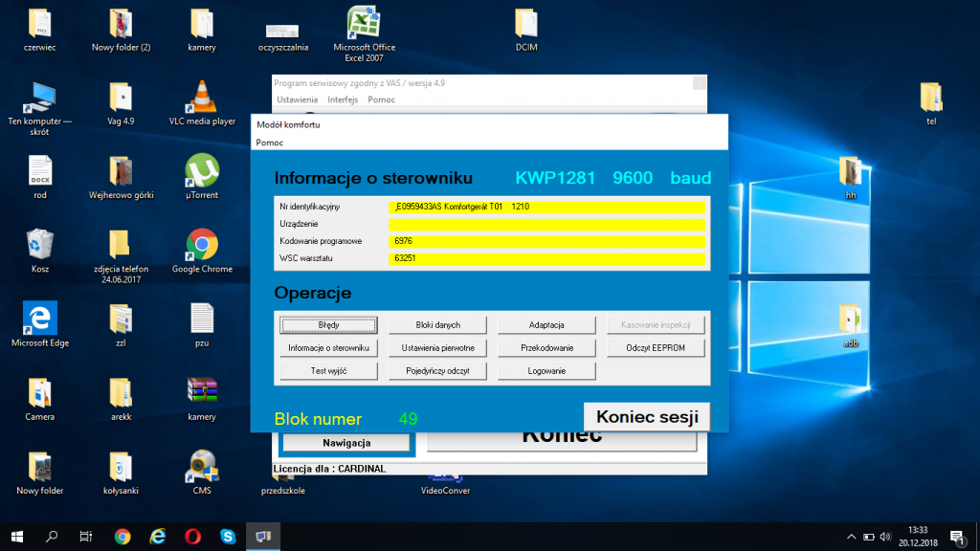
Task: Open the hh folder icon
Action: (850, 171)
